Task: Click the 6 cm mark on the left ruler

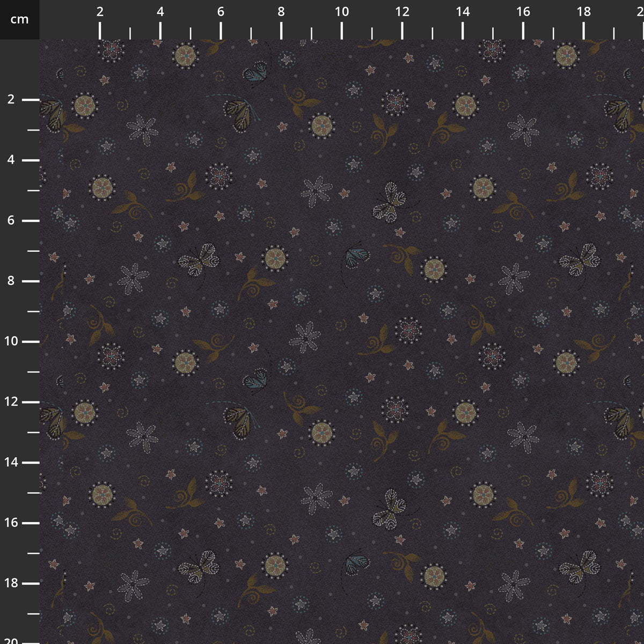Action: (x=11, y=221)
